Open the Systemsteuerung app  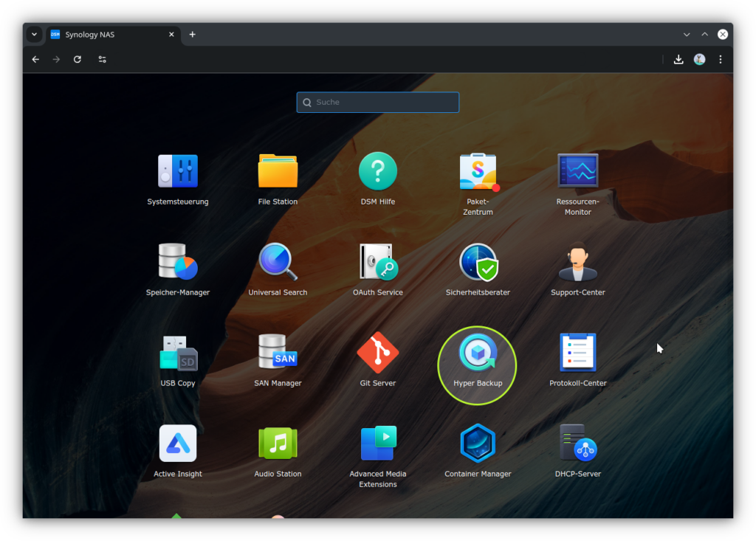pos(178,170)
